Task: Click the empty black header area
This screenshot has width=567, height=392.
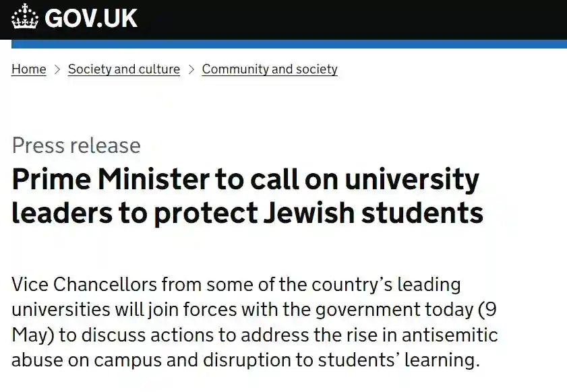Action: click(351, 19)
